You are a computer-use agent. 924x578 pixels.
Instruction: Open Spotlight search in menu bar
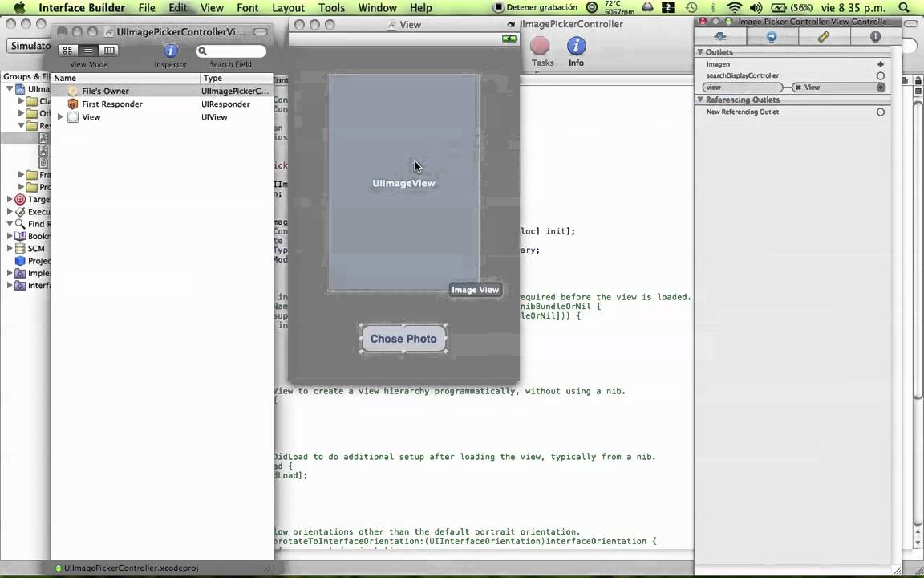904,8
